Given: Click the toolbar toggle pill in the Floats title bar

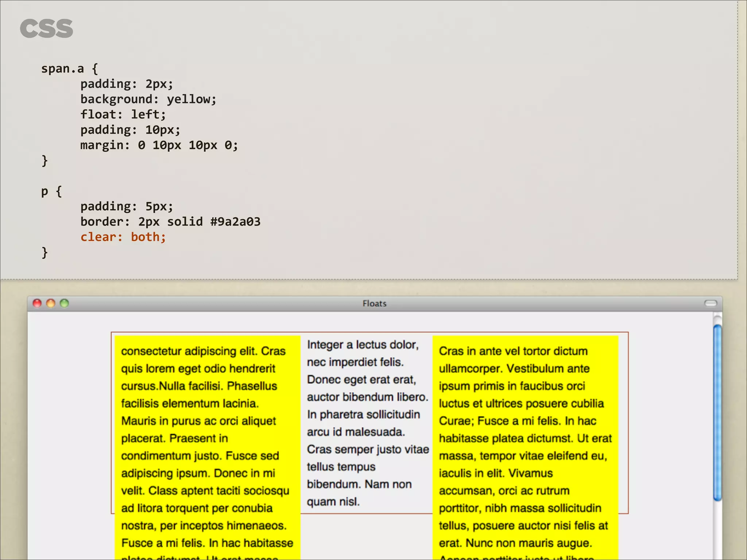Looking at the screenshot, I should coord(711,303).
